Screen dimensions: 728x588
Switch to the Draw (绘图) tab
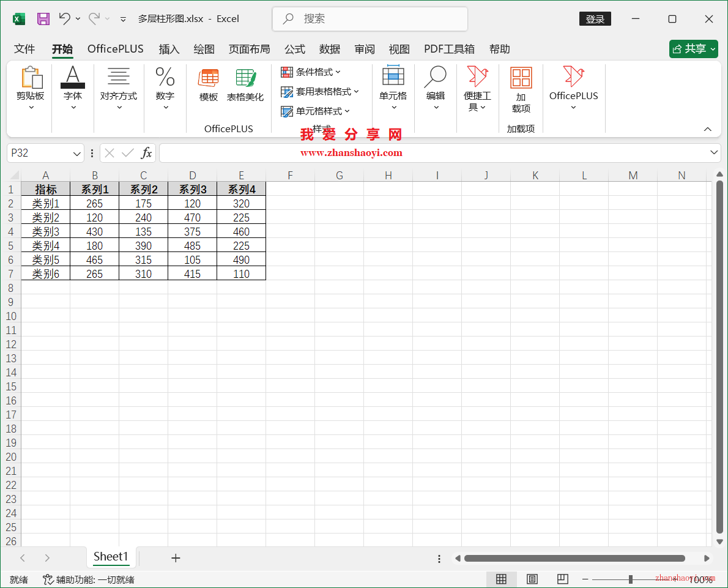coord(204,49)
